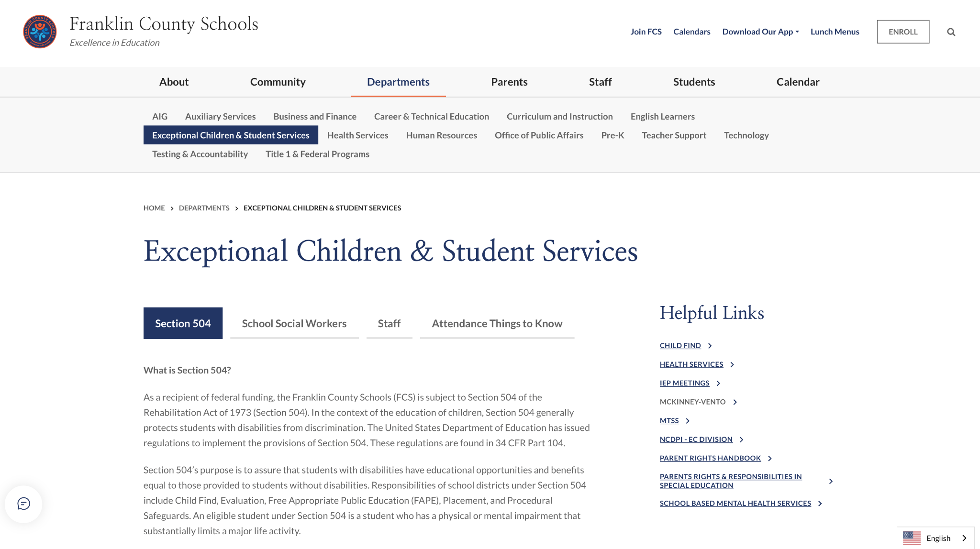Click the arrow next to NCDPI - EC Division
The width and height of the screenshot is (980, 549).
(741, 439)
